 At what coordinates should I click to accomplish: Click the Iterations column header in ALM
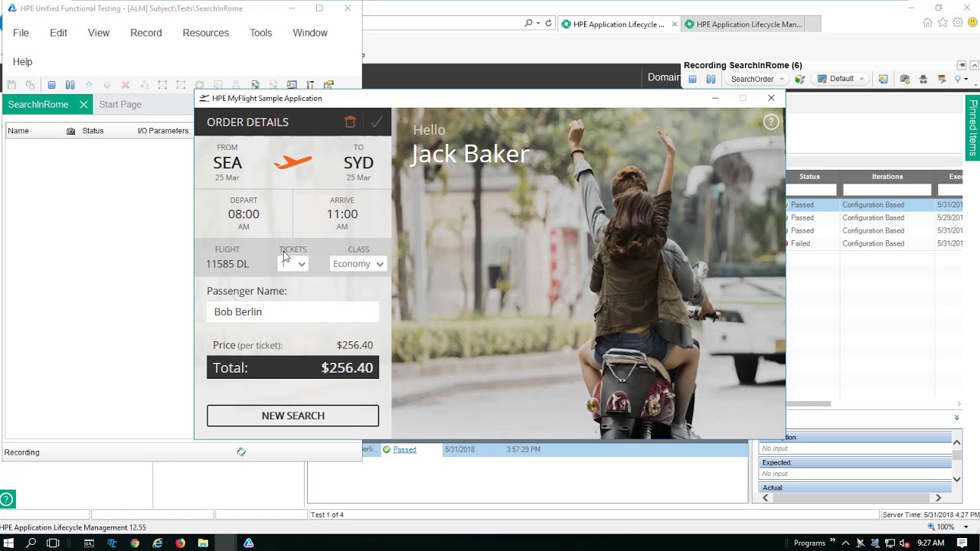(887, 177)
